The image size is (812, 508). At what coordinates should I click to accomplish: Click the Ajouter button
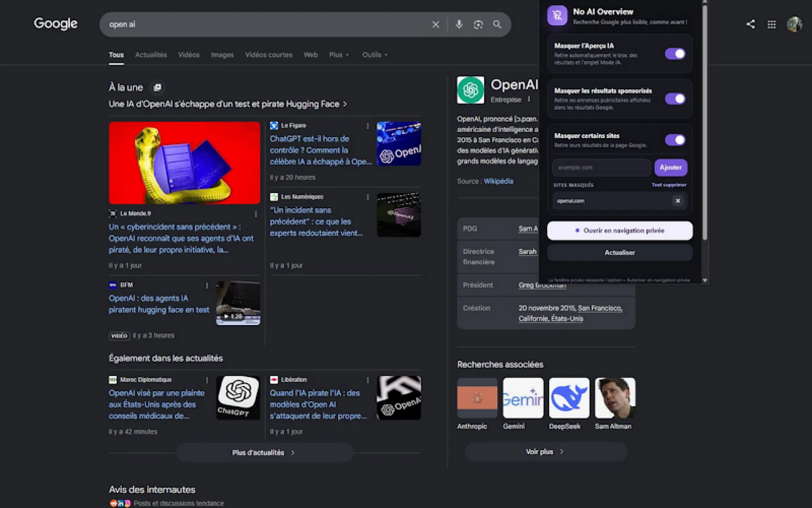(671, 167)
